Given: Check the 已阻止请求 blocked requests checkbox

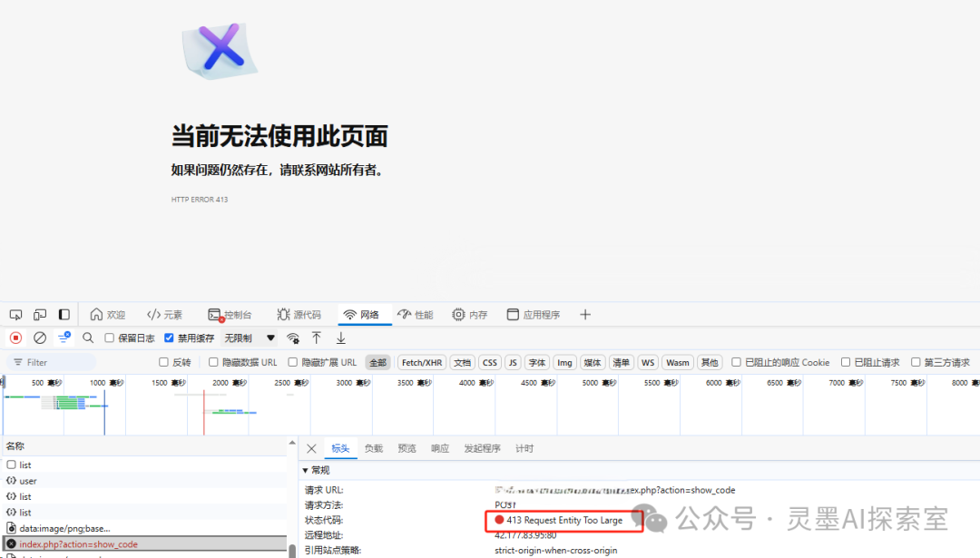Looking at the screenshot, I should pyautogui.click(x=846, y=362).
